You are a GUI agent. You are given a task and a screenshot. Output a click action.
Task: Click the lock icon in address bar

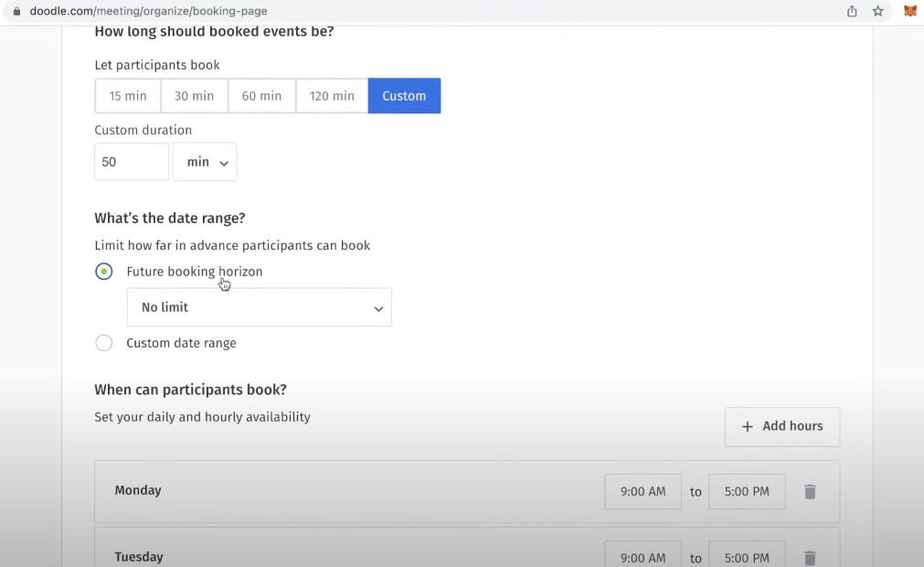(16, 11)
